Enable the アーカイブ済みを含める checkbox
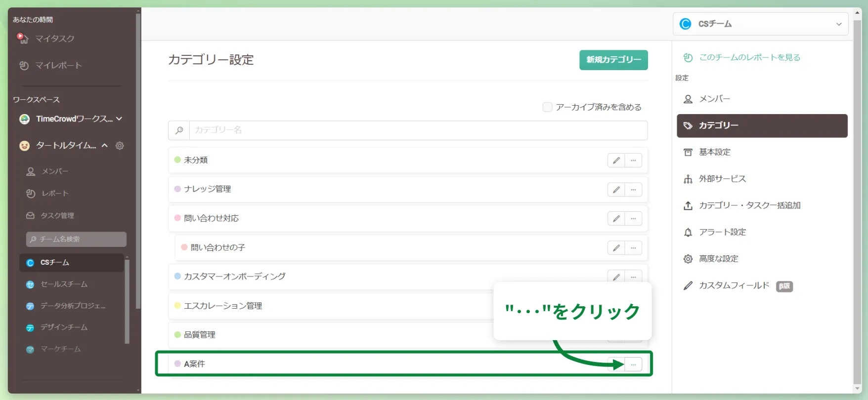 [x=547, y=107]
